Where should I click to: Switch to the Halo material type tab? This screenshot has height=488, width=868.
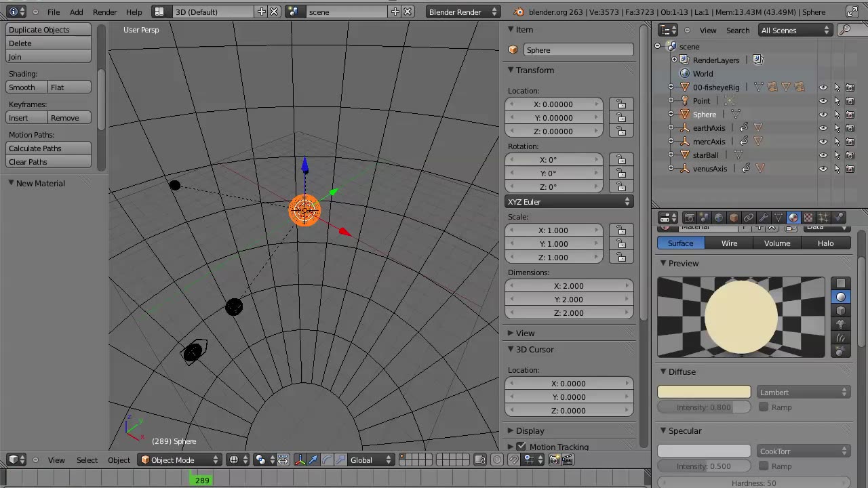826,243
